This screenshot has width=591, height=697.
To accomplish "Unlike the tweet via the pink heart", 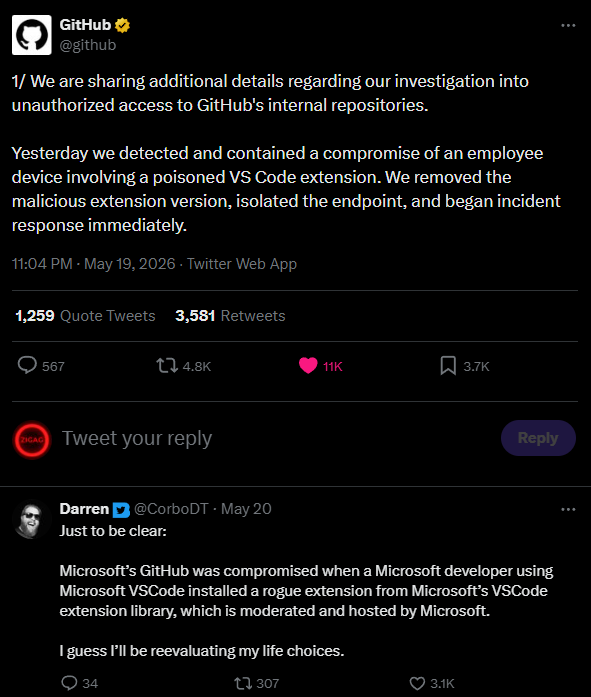I will pos(308,365).
